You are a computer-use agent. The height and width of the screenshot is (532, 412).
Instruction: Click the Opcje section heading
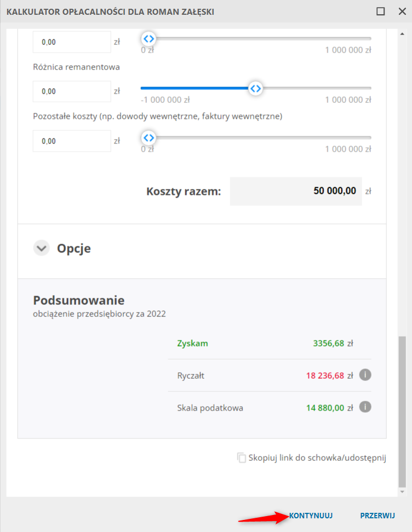pyautogui.click(x=74, y=248)
